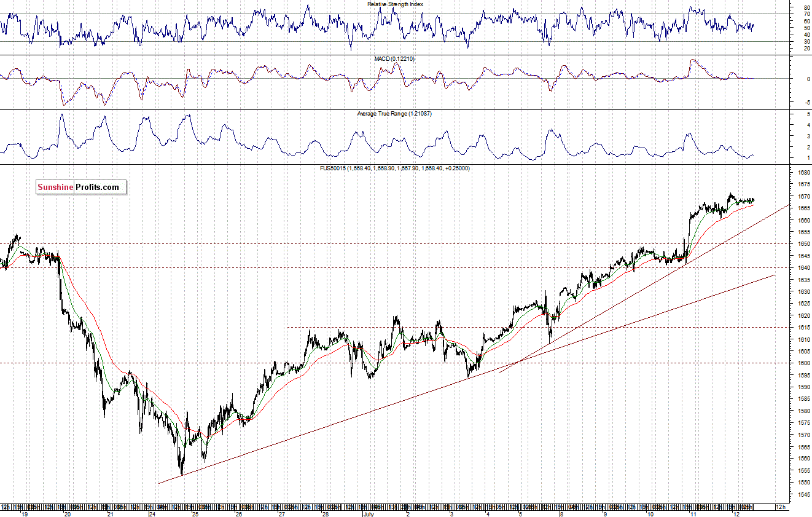Viewport: 812px width, 517px height.
Task: Click the Average True Range (1.21087) title
Action: (x=395, y=114)
